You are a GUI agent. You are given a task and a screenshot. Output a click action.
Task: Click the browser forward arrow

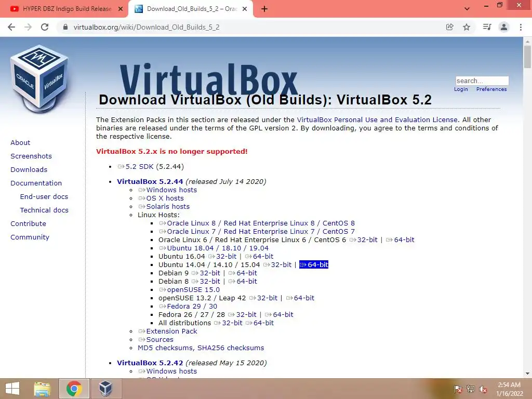tap(28, 27)
